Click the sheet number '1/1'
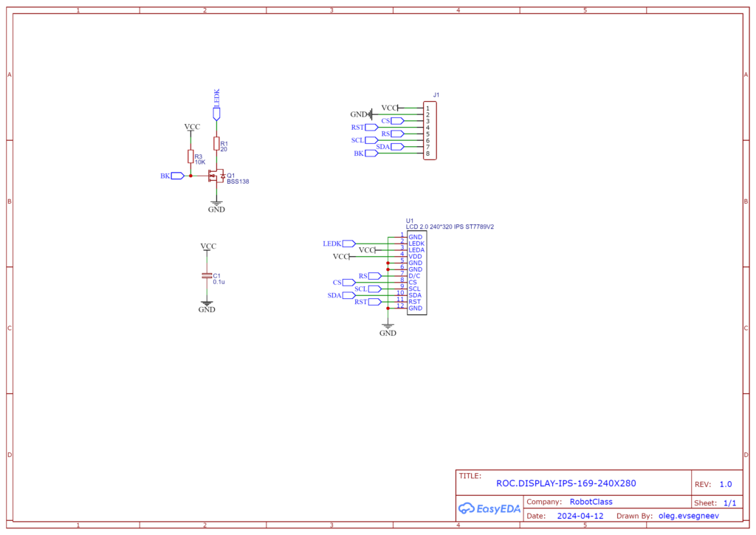 (730, 503)
